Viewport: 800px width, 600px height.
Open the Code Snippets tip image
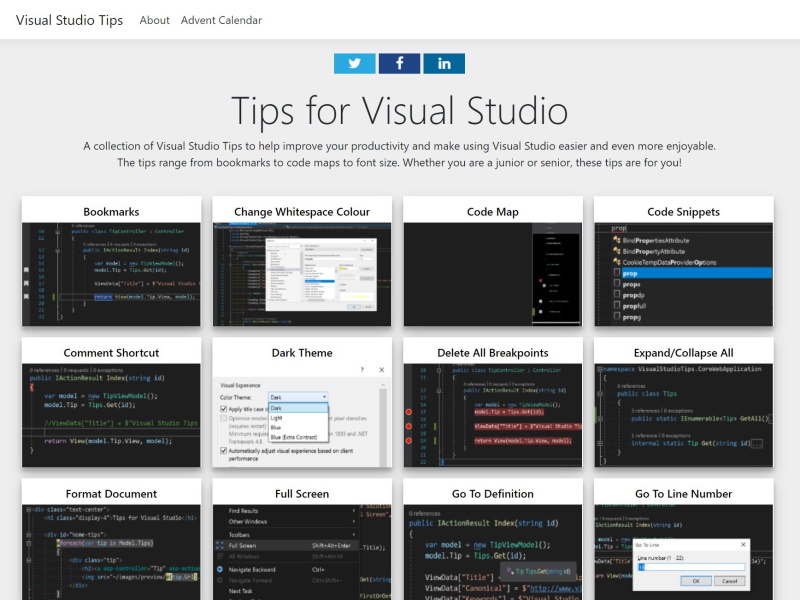click(684, 274)
